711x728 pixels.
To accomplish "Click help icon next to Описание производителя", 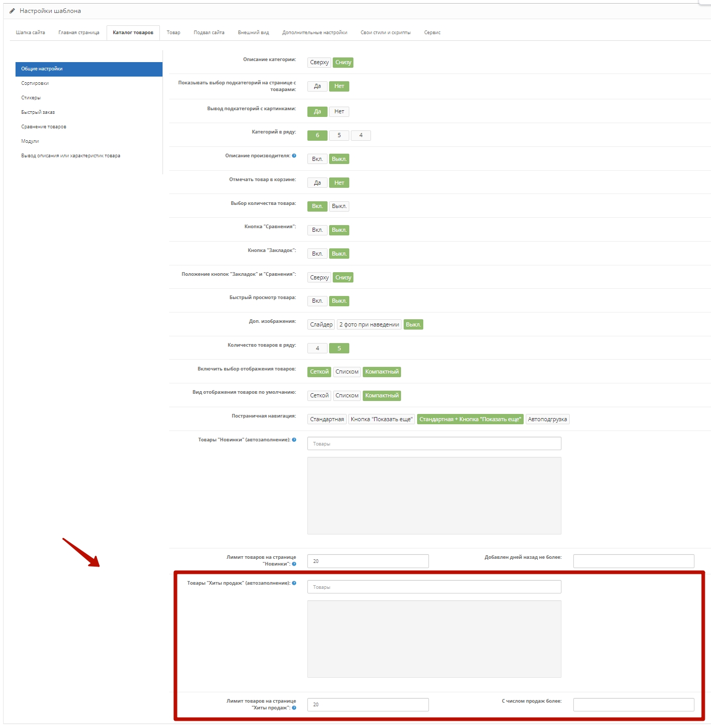I will 294,156.
